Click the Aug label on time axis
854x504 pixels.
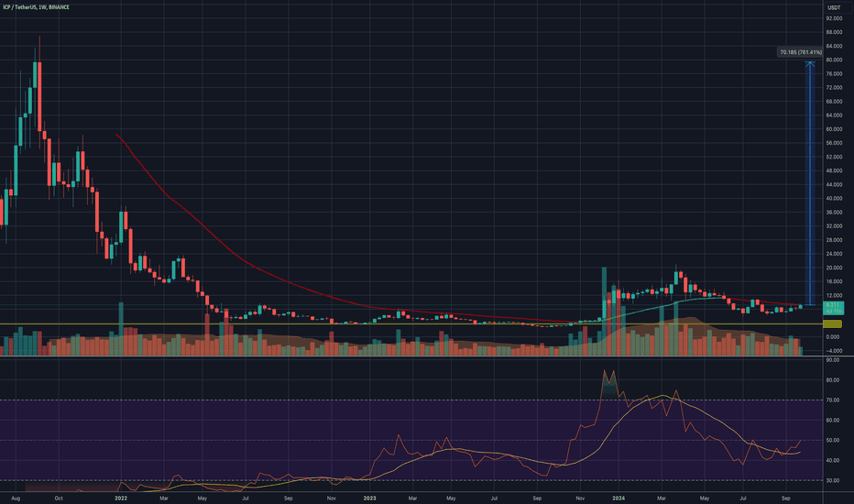pos(16,498)
